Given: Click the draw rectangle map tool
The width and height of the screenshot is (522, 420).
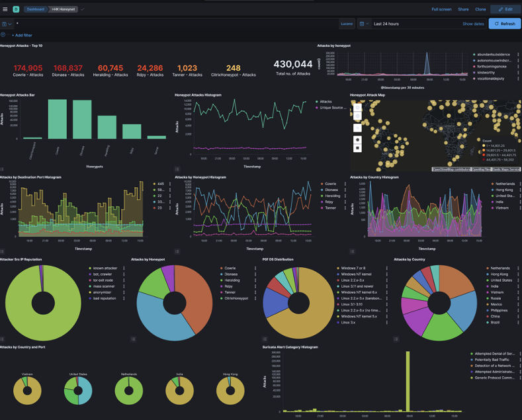Looking at the screenshot, I should pyautogui.click(x=357, y=148).
